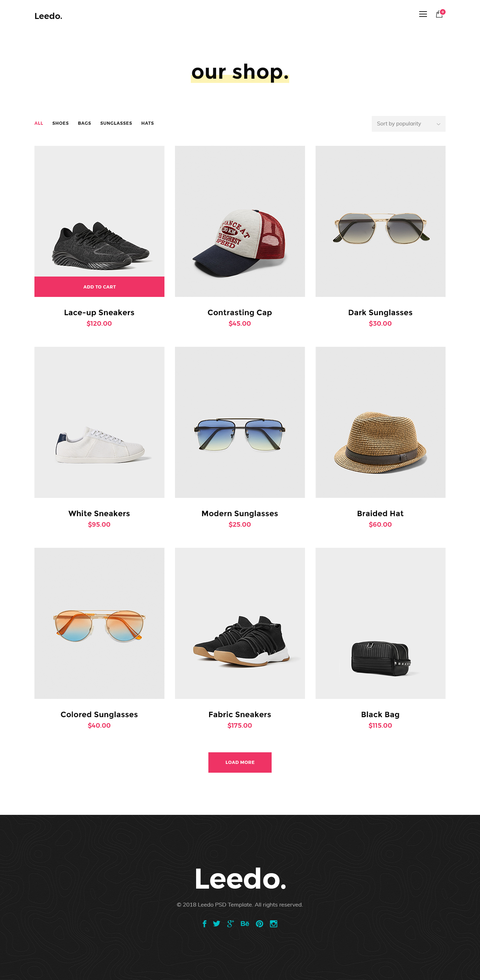Image resolution: width=480 pixels, height=980 pixels.
Task: Filter products by Bags category
Action: click(84, 123)
